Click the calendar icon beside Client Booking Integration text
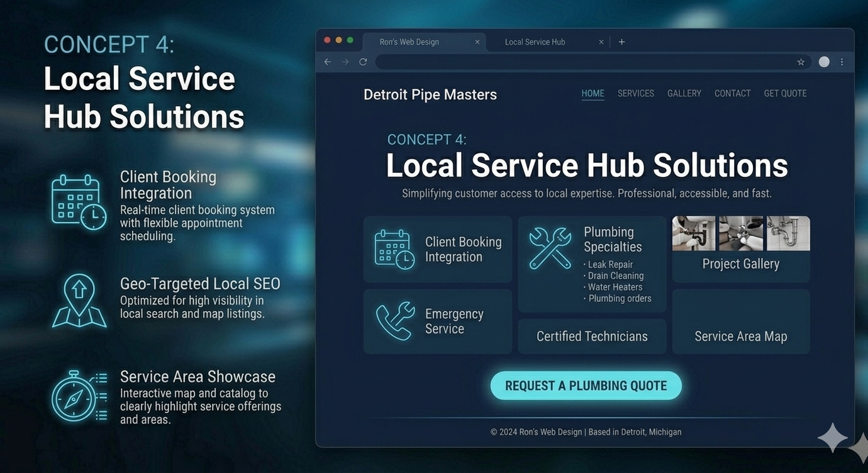Screen dimensions: 868x473 click(394, 249)
